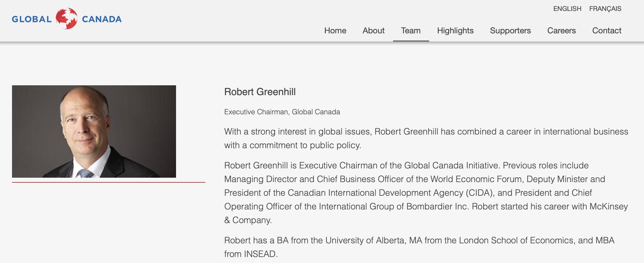Image resolution: width=644 pixels, height=263 pixels.
Task: Click the Executive Chairman, Global Canada subtitle
Action: 282,112
